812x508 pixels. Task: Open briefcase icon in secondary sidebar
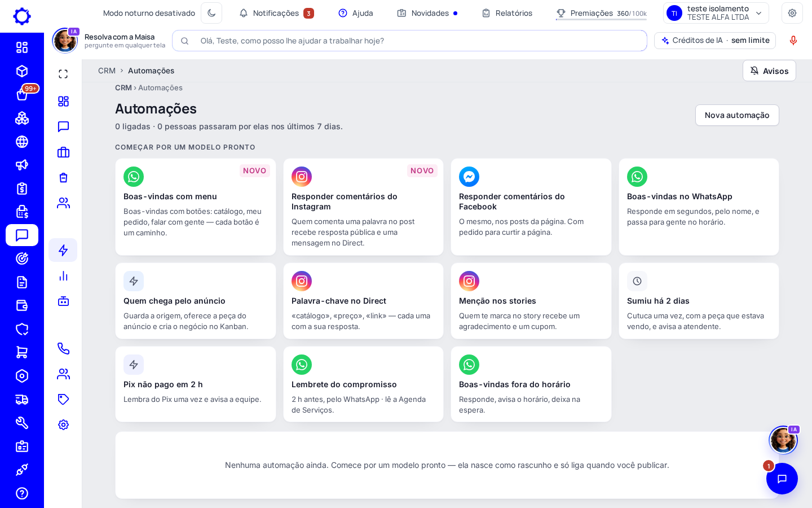(x=63, y=152)
